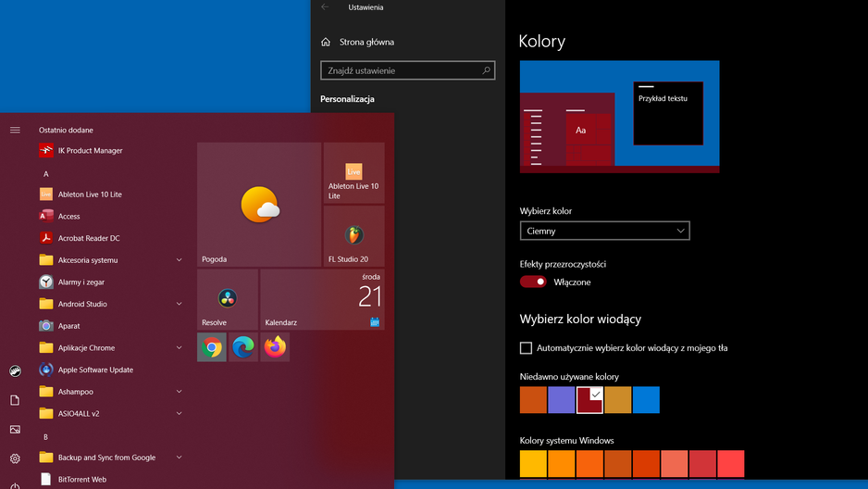Toggle the Efekty przezroczystości switch
This screenshot has width=868, height=489.
tap(533, 282)
